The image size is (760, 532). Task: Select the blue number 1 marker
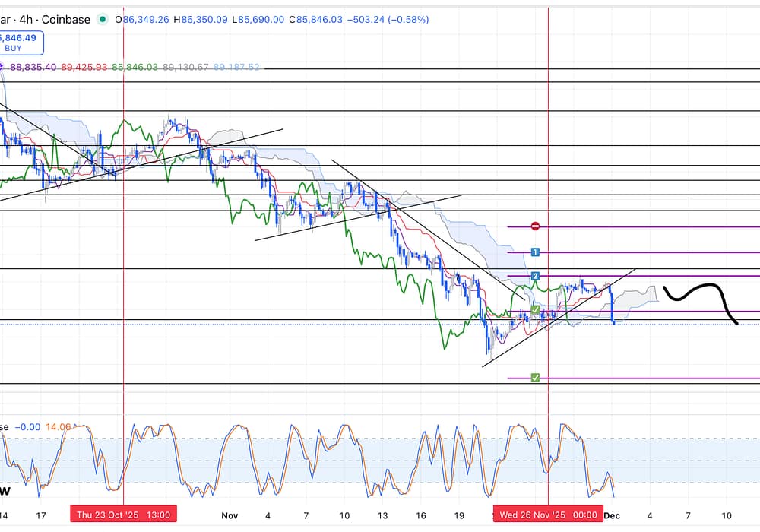coord(535,252)
